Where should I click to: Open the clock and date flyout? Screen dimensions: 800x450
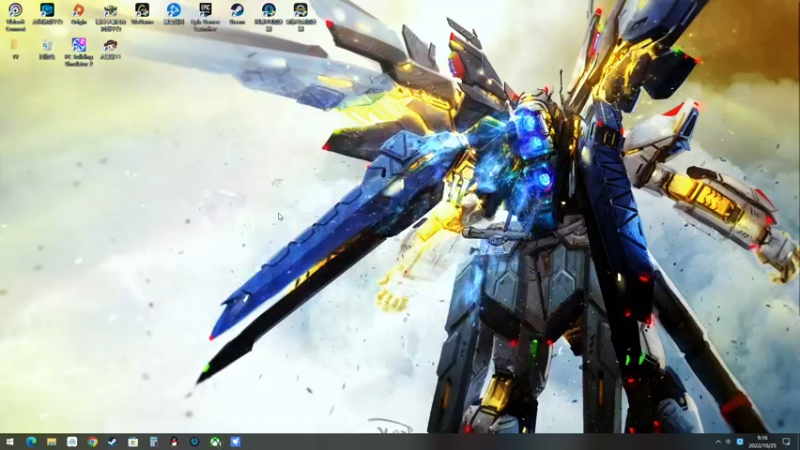[762, 442]
